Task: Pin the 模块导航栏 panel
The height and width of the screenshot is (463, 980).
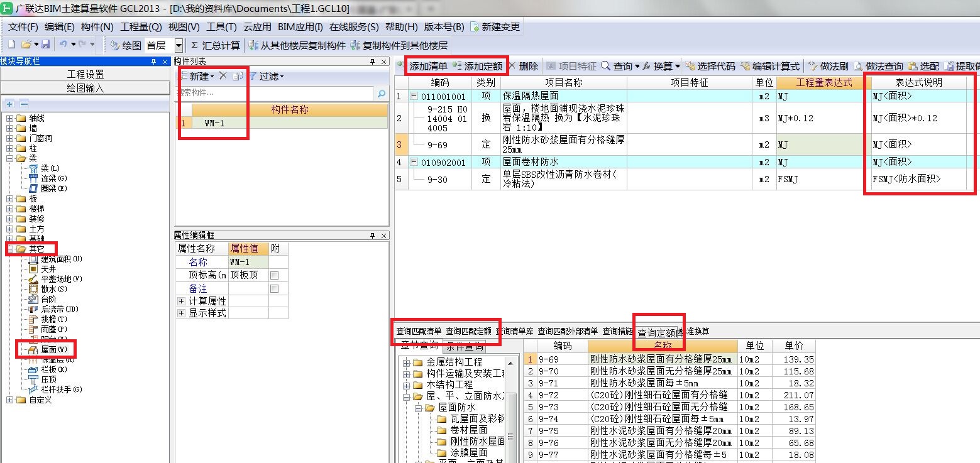Action: [x=153, y=61]
